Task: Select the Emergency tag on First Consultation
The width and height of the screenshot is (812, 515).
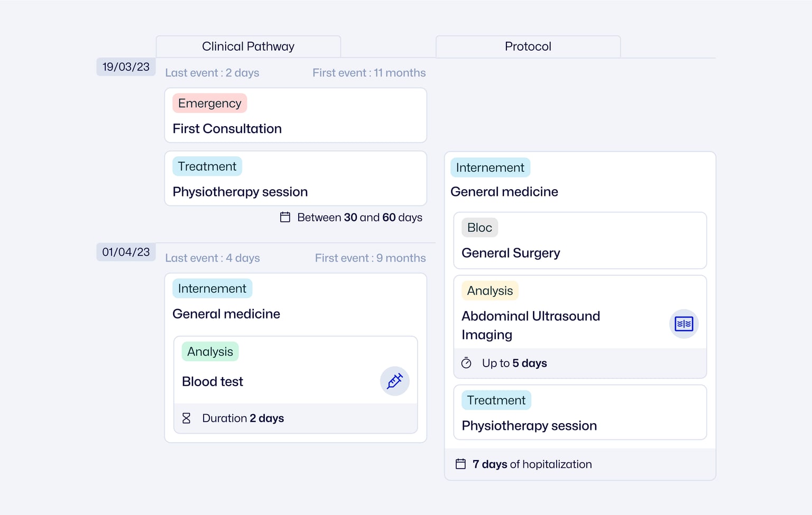Action: (209, 103)
